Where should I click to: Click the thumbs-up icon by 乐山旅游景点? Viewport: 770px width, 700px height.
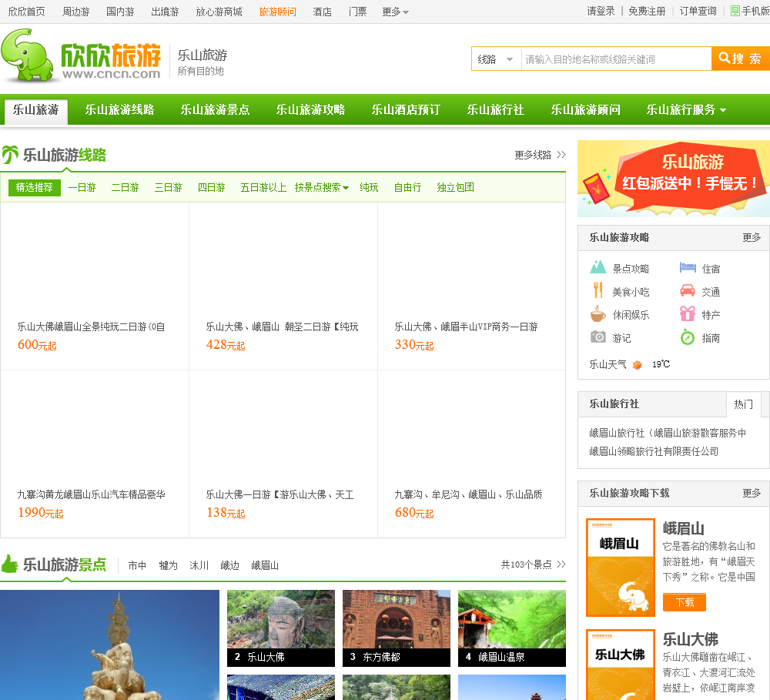click(9, 564)
